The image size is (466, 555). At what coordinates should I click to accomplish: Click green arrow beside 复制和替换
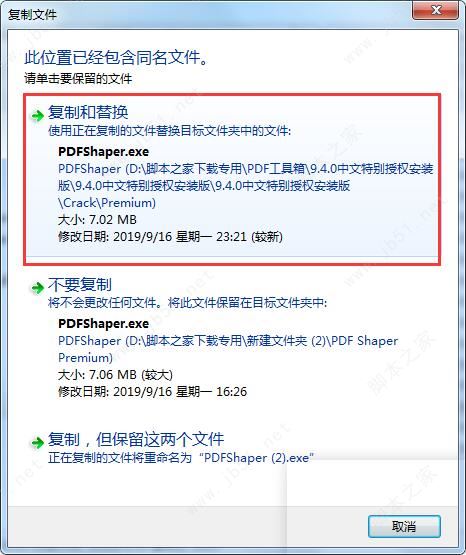coord(37,115)
